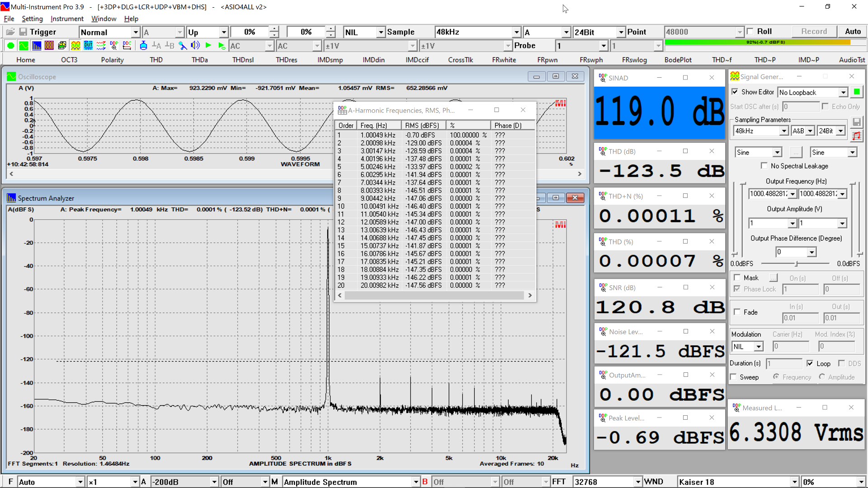Viewport: 868px width, 488px height.
Task: Click green generator output button in Signal Generator
Action: [856, 92]
